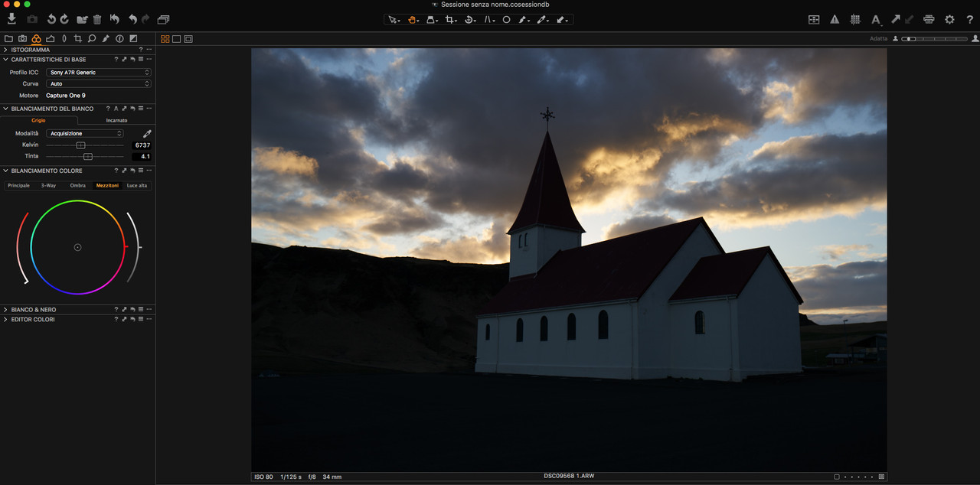Screen dimensions: 980x485
Task: Click the stacked-frames Variants icon
Action: pos(163,19)
